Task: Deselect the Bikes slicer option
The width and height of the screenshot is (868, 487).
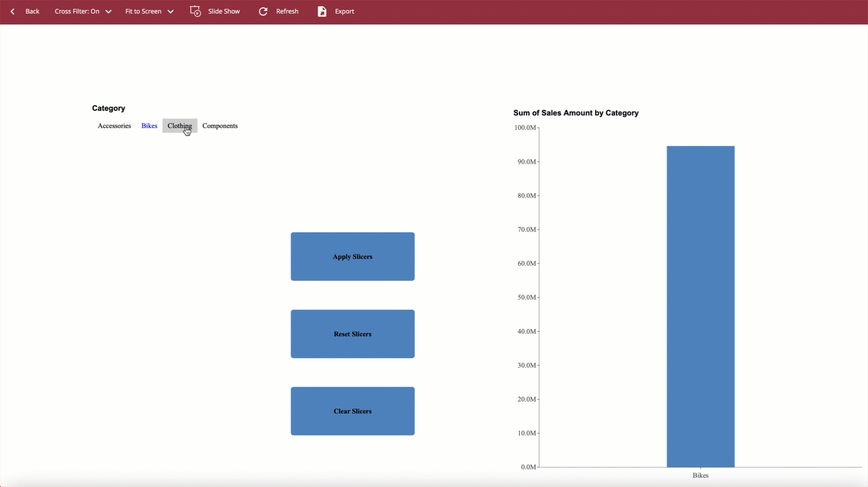Action: tap(149, 126)
